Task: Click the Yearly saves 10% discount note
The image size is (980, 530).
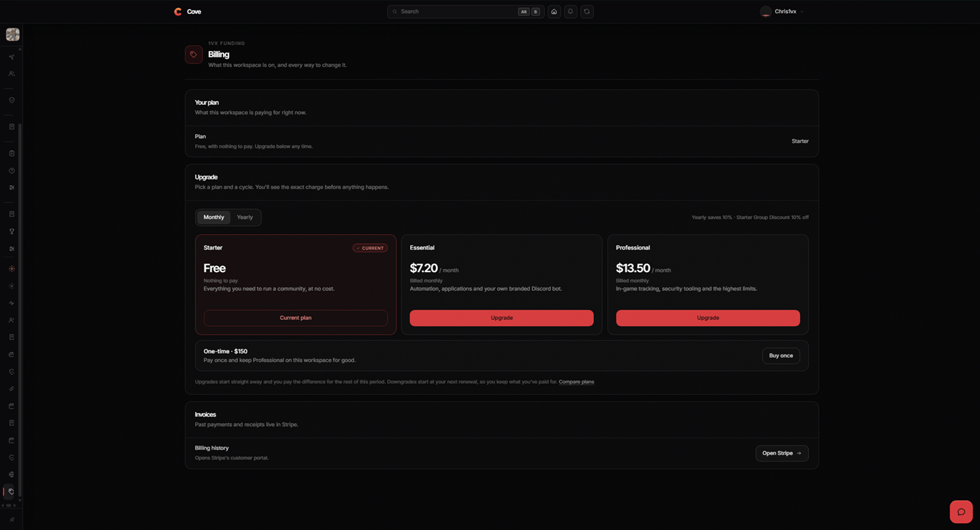Action: pyautogui.click(x=750, y=217)
